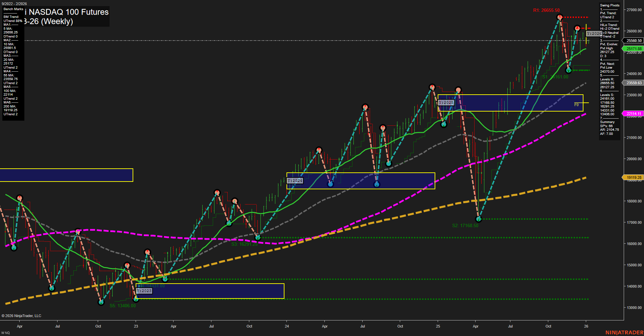Image resolution: width=644 pixels, height=336 pixels.
Task: Select the W NQ data series label
Action: [x=5, y=333]
